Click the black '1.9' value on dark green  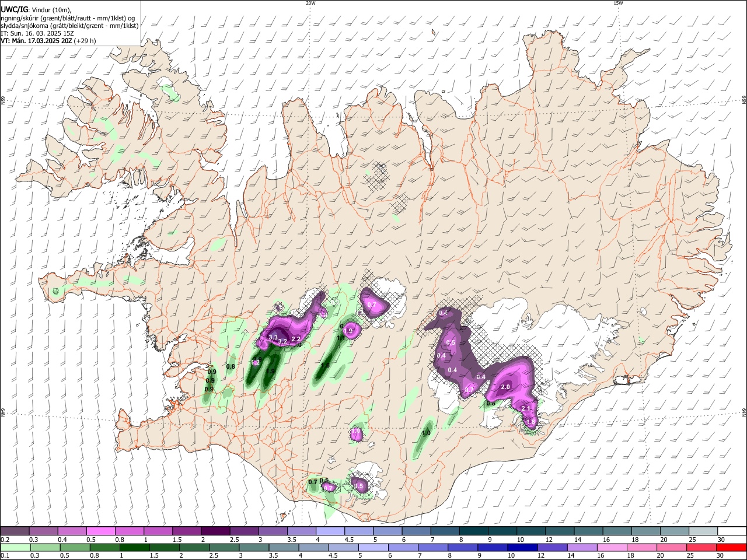(x=270, y=371)
